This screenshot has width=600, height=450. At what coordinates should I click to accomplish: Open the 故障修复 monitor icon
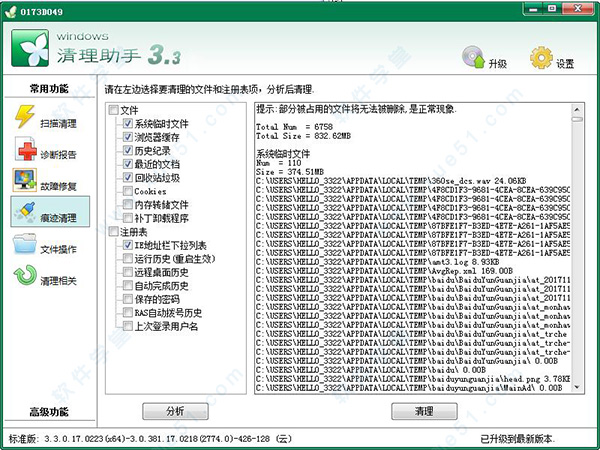coord(24,179)
